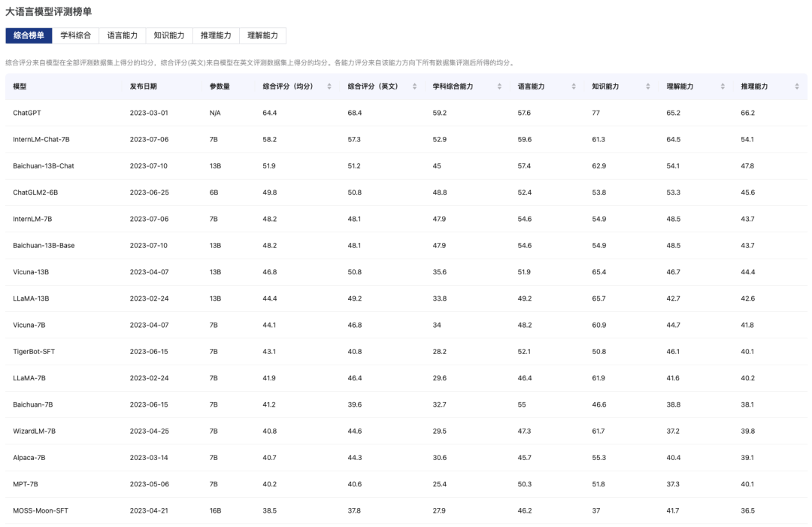Open the 推理能力 tab
The image size is (812, 527).
(216, 35)
